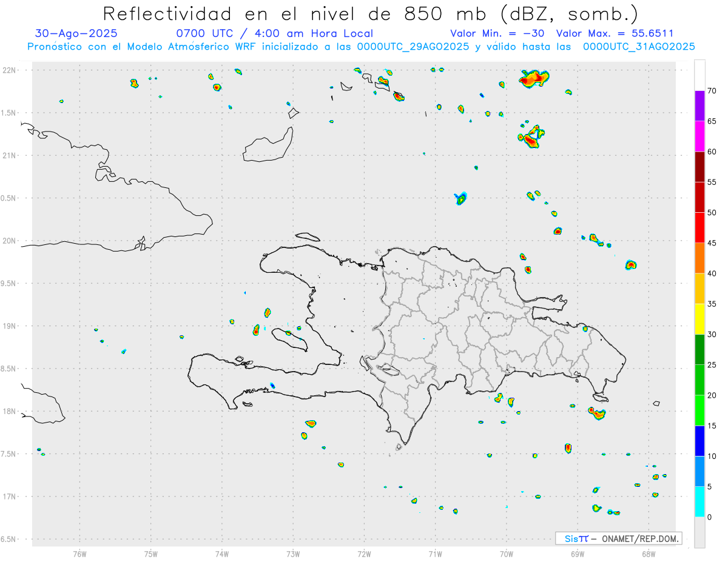
Task: Click the light blue 5–10 dBZ colorbar segment
Action: (x=699, y=471)
